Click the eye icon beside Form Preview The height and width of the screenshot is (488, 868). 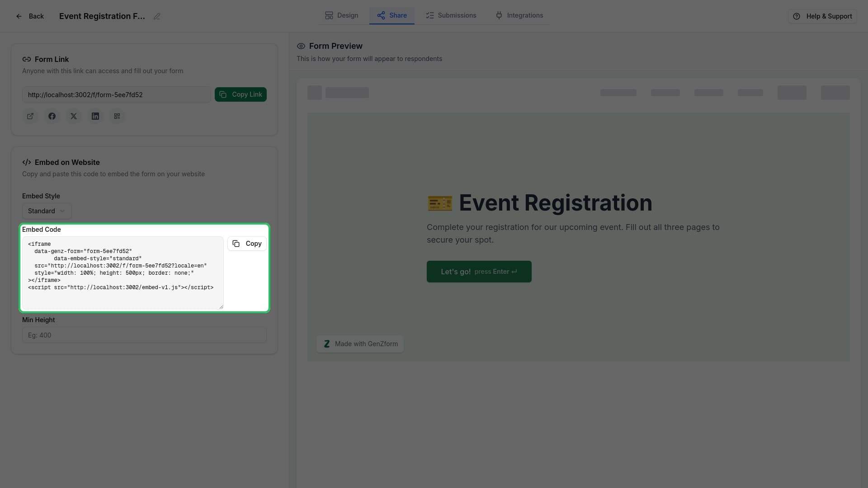(301, 46)
